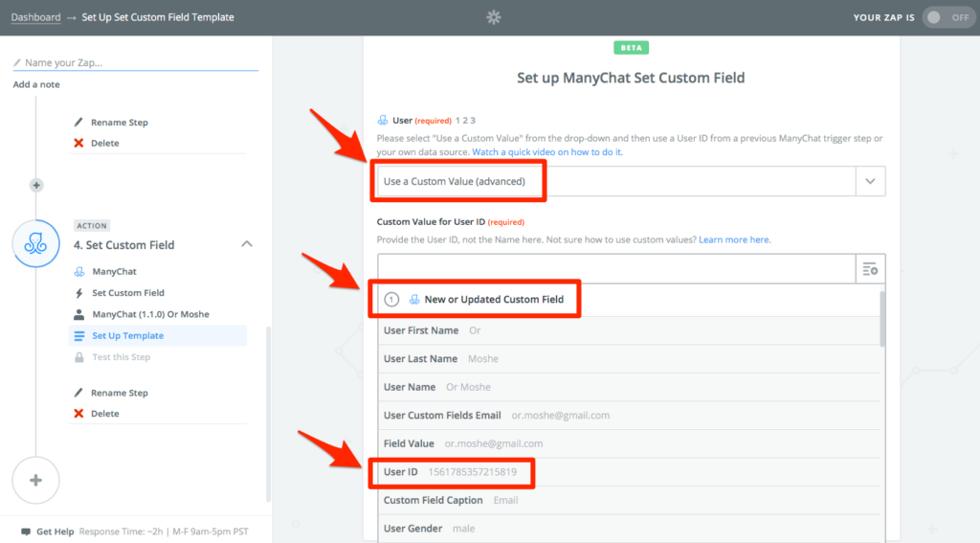Click the BETA badge
Image resolution: width=980 pixels, height=543 pixels.
click(632, 48)
